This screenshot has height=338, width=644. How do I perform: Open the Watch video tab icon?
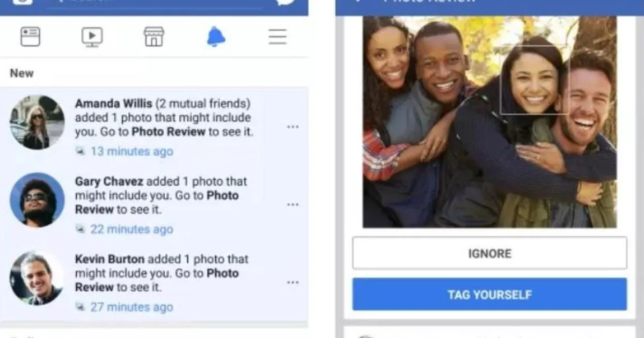click(92, 36)
